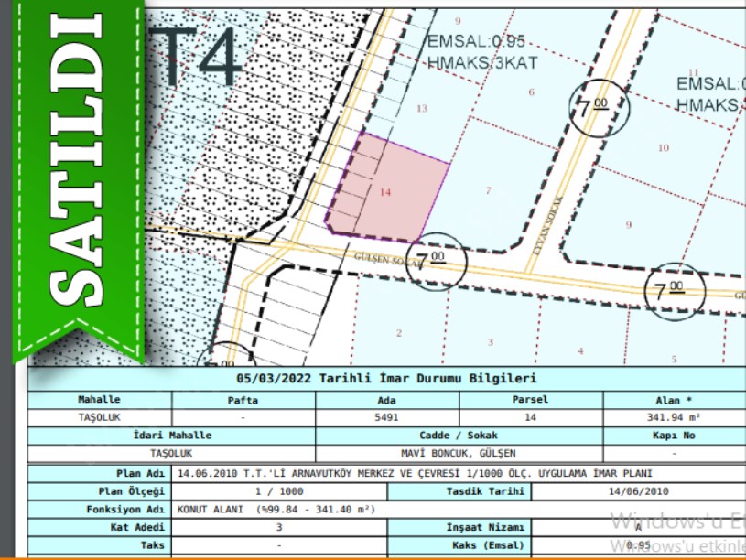Select the Tasdik Tarihi value 14/06/2010

pyautogui.click(x=638, y=491)
